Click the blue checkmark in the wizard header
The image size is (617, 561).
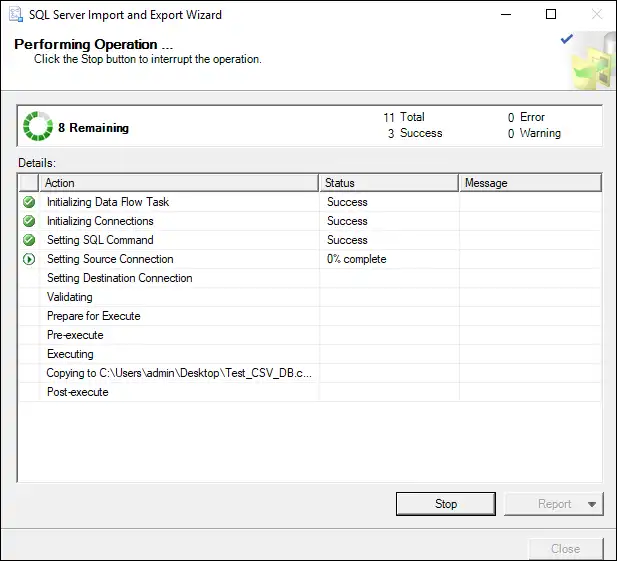pos(567,39)
